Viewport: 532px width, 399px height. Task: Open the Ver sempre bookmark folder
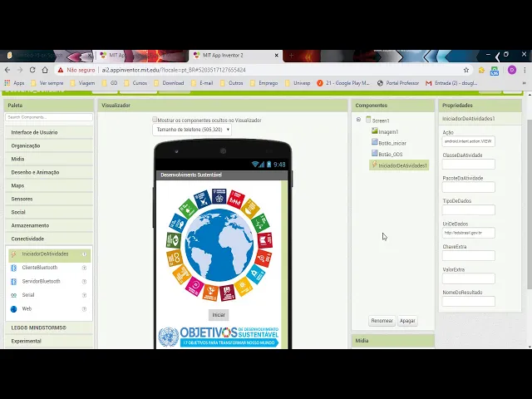(47, 83)
